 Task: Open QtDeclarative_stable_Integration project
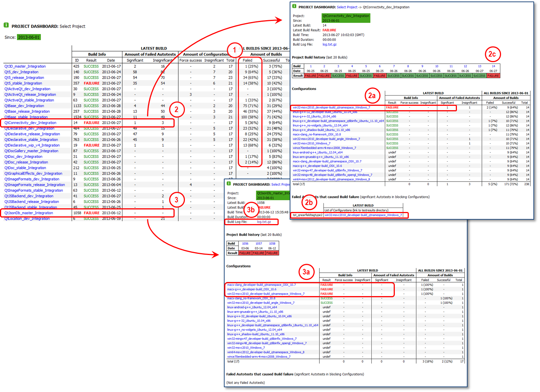[31, 140]
